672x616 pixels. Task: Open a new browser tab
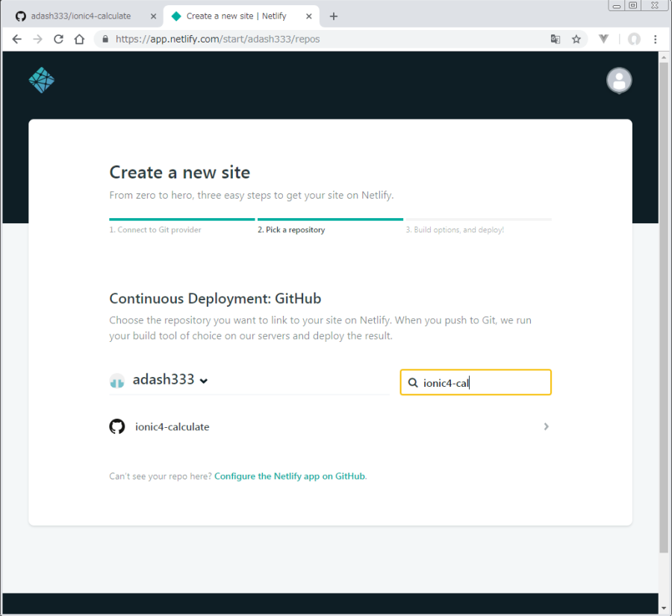coord(334,16)
